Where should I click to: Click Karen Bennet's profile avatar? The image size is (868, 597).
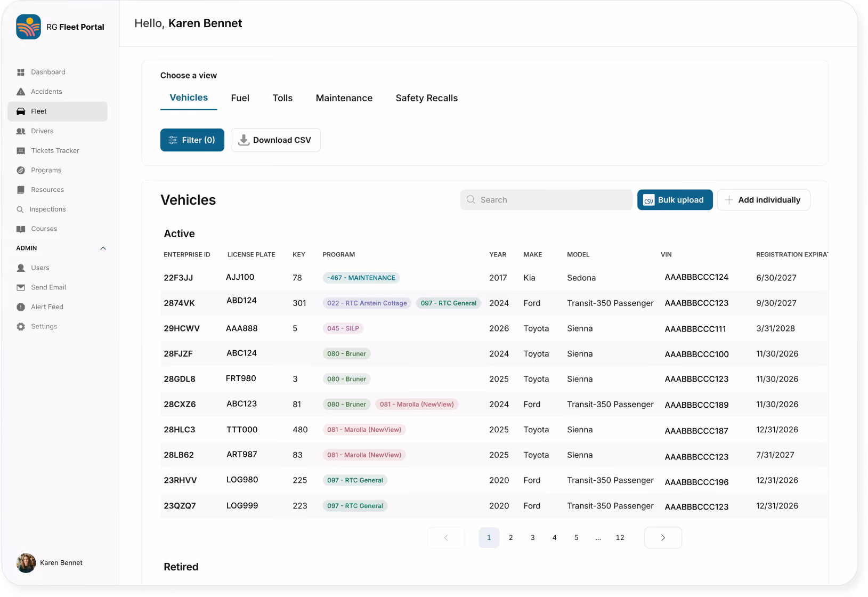pyautogui.click(x=26, y=563)
